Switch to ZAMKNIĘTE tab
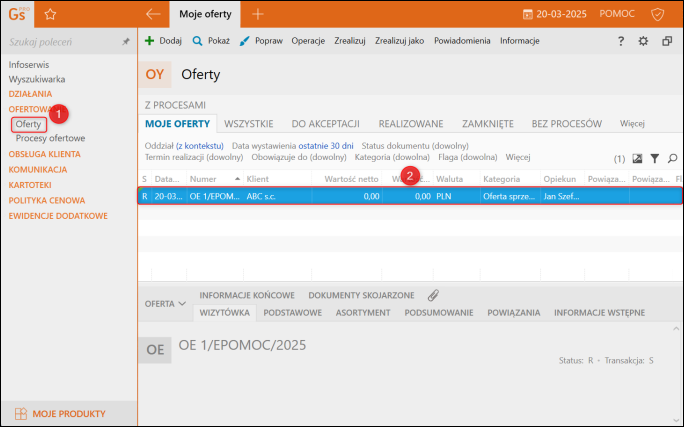Image resolution: width=684 pixels, height=427 pixels. (488, 124)
